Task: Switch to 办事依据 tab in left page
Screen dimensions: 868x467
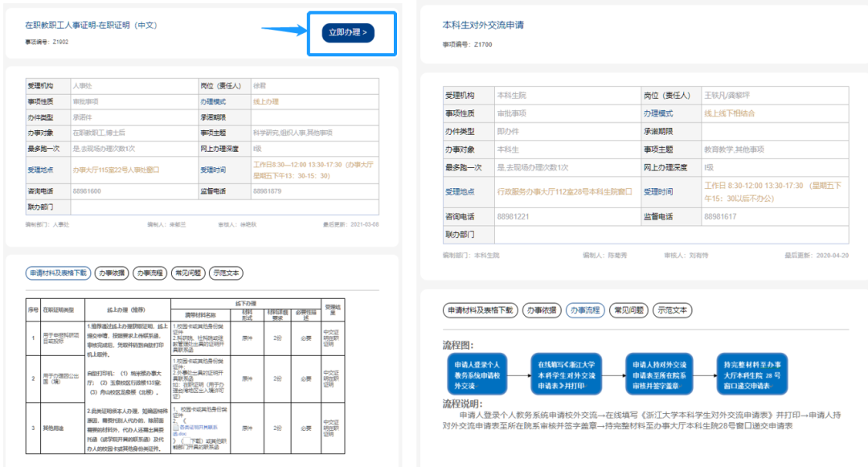Action: click(111, 273)
